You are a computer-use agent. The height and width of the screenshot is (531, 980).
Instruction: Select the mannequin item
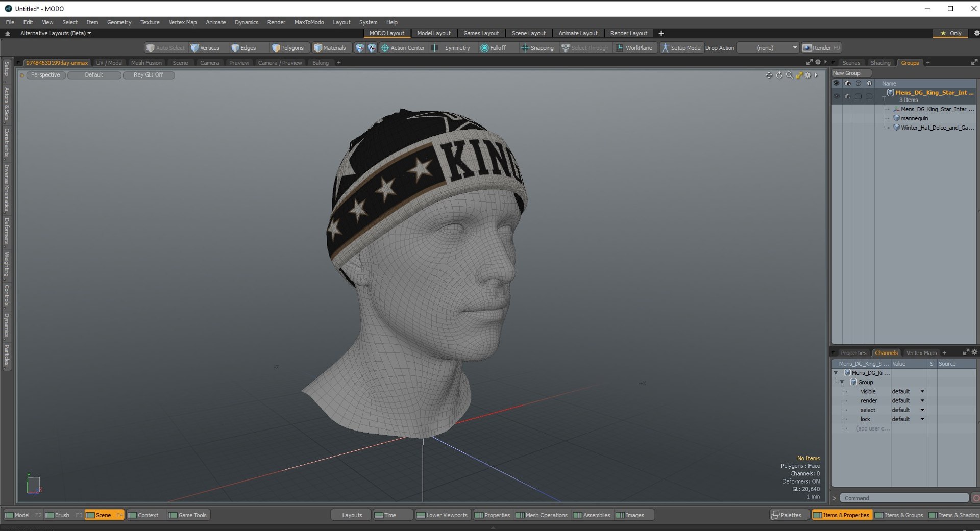click(x=914, y=118)
